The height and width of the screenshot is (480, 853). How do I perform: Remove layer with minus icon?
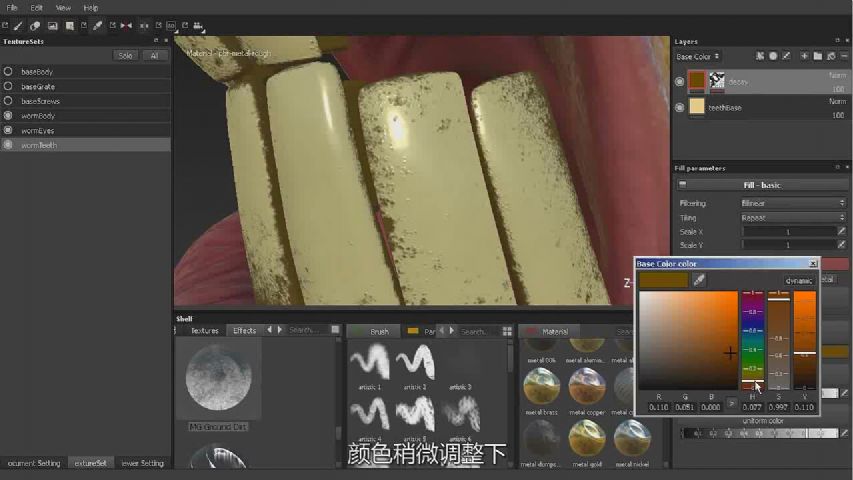pos(844,56)
